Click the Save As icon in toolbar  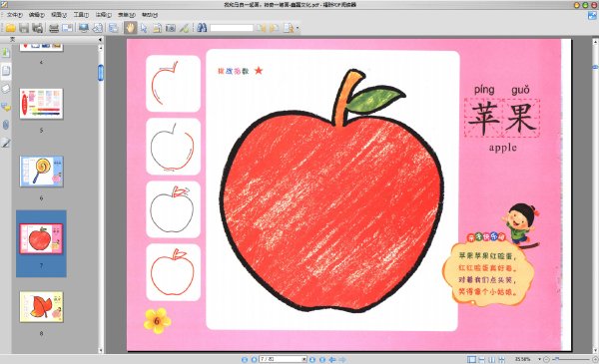(x=38, y=28)
